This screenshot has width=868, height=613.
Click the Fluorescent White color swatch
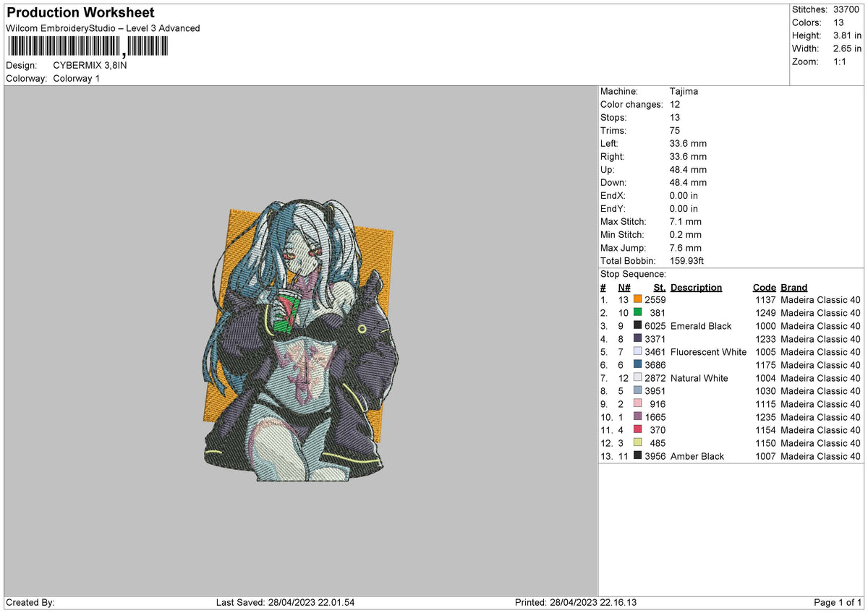click(637, 351)
